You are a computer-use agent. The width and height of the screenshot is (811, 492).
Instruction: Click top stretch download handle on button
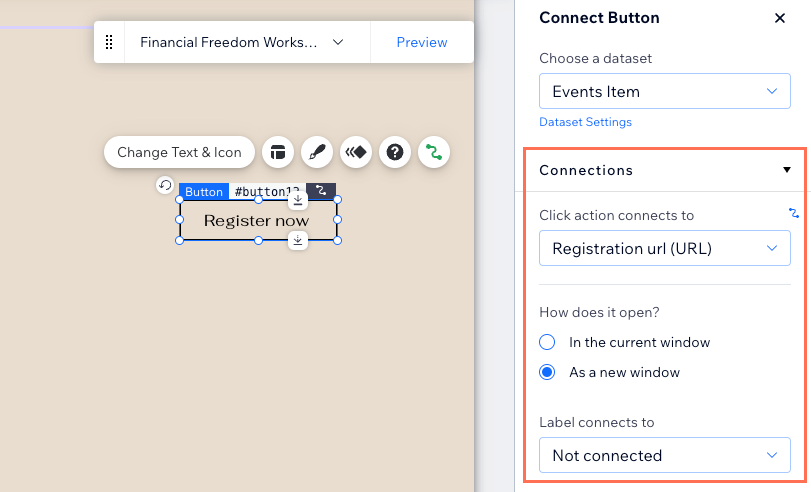[297, 200]
